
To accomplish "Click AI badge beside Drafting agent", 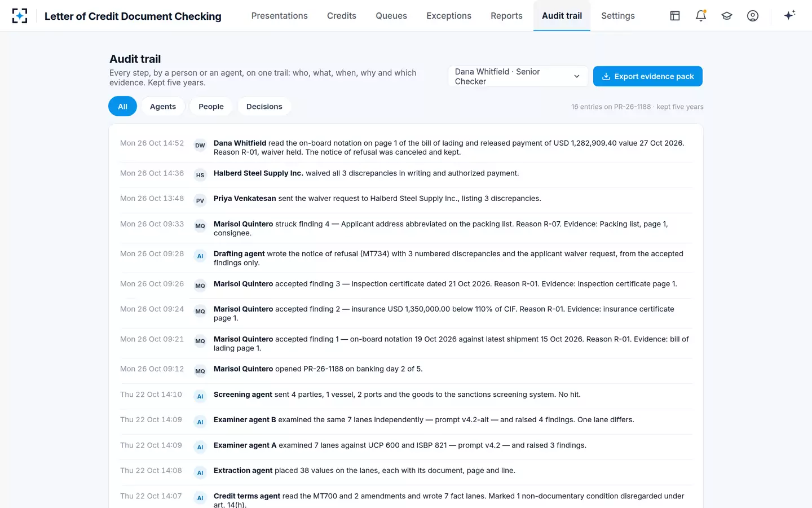I will pyautogui.click(x=200, y=256).
